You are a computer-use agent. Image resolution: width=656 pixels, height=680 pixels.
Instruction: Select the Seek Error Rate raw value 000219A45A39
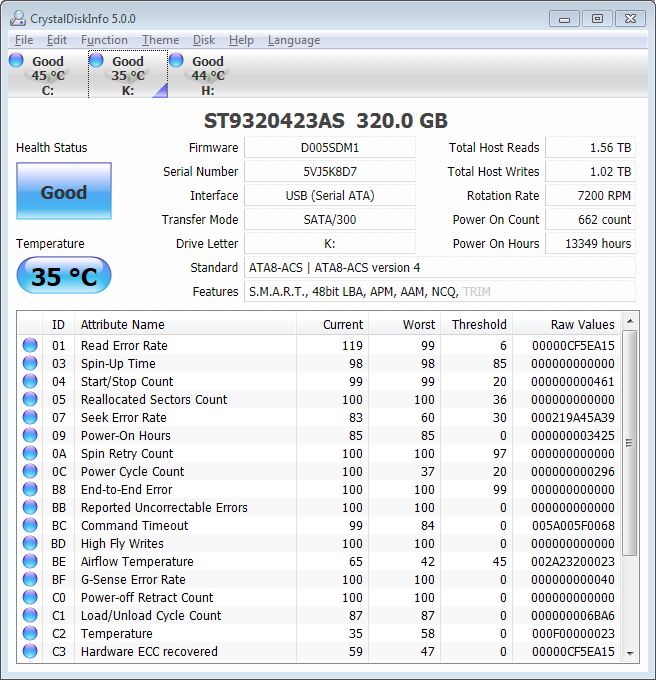[573, 418]
